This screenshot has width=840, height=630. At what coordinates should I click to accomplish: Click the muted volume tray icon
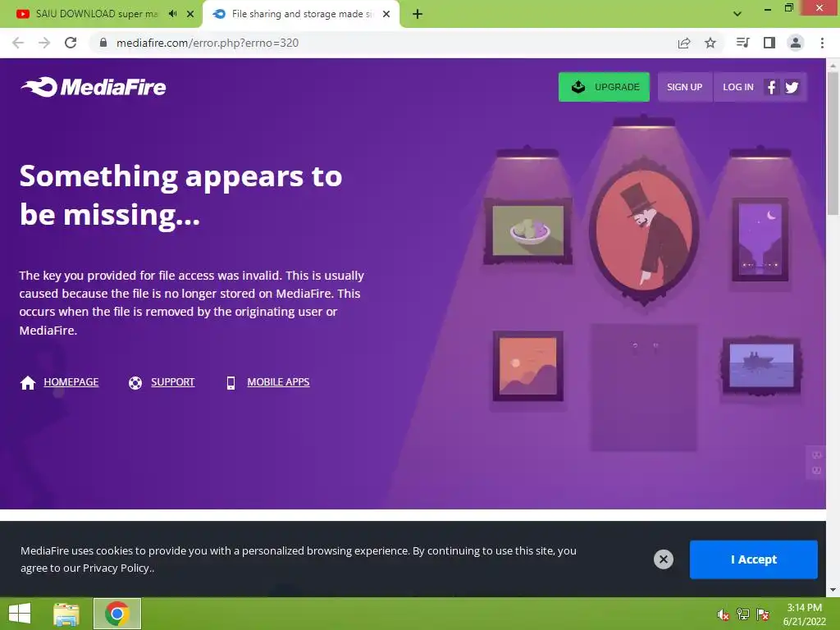pyautogui.click(x=724, y=614)
